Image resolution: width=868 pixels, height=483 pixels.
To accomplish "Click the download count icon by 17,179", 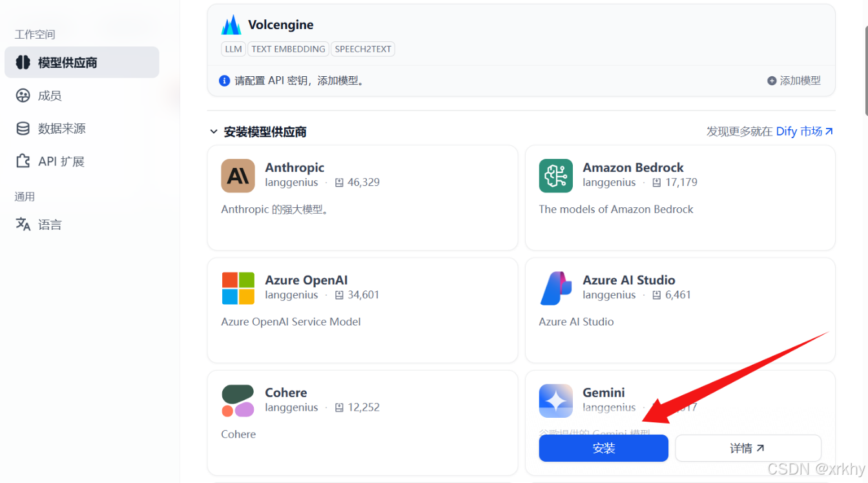I will [x=657, y=183].
